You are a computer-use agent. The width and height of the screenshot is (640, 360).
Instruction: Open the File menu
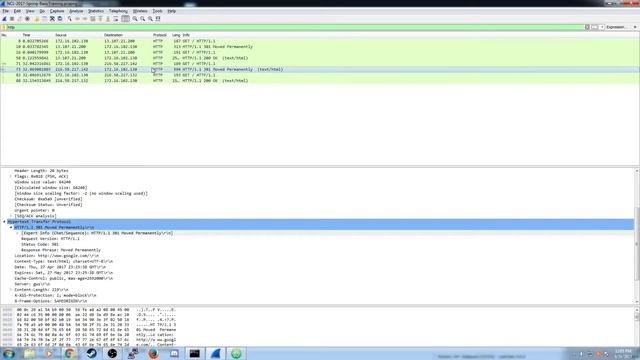(5, 11)
